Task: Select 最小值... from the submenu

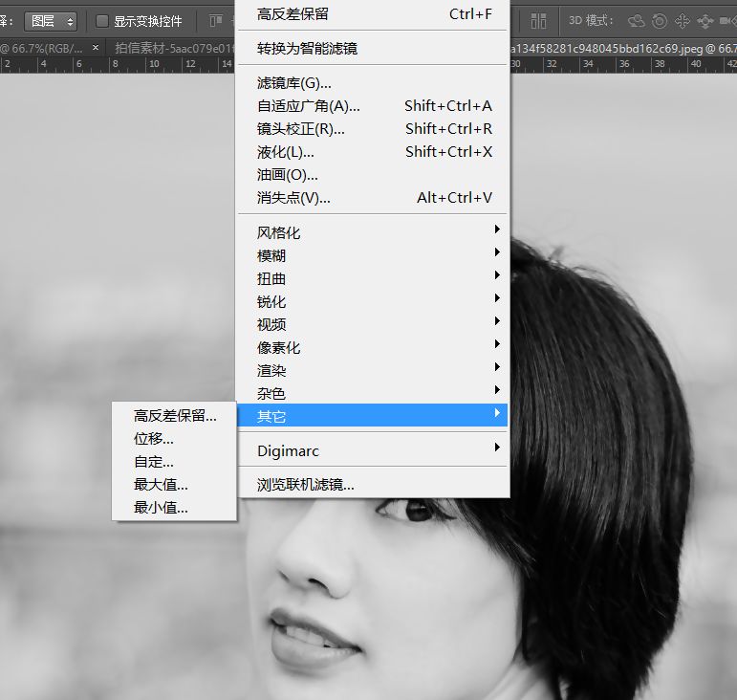Action: pos(161,508)
